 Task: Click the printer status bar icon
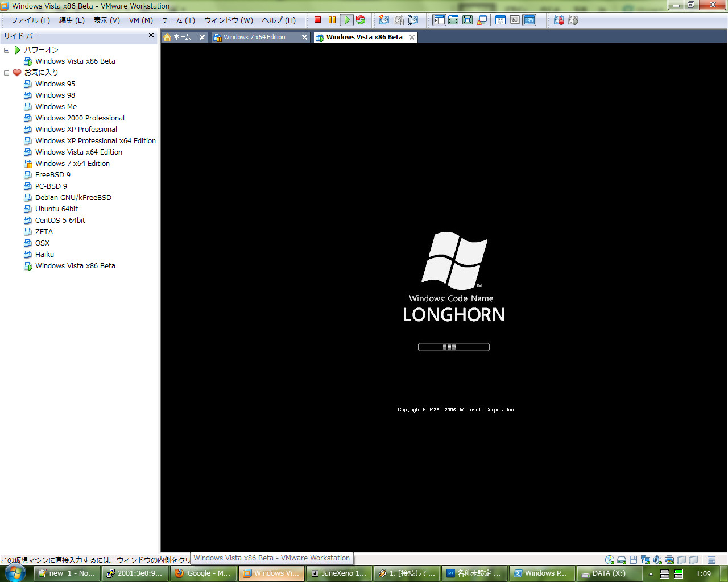(x=669, y=560)
